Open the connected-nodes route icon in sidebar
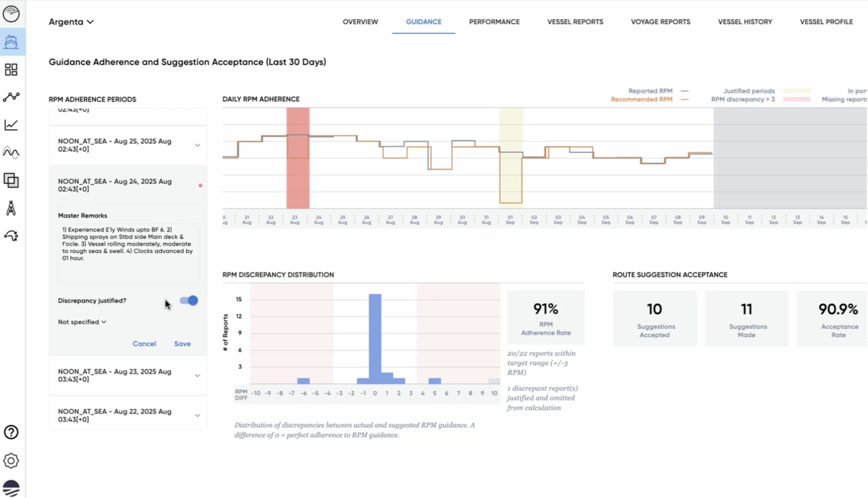This screenshot has width=868, height=498. click(x=11, y=97)
